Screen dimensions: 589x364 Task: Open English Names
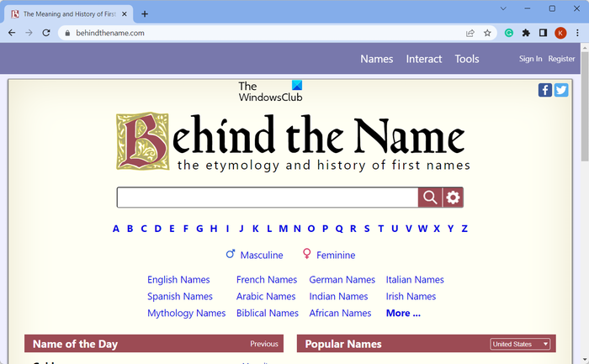[178, 280]
